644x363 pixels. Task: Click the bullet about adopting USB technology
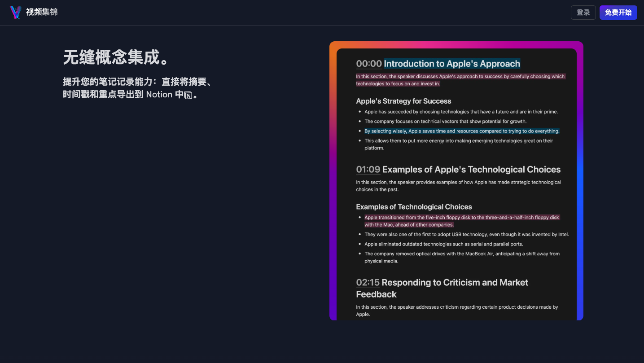tap(466, 234)
